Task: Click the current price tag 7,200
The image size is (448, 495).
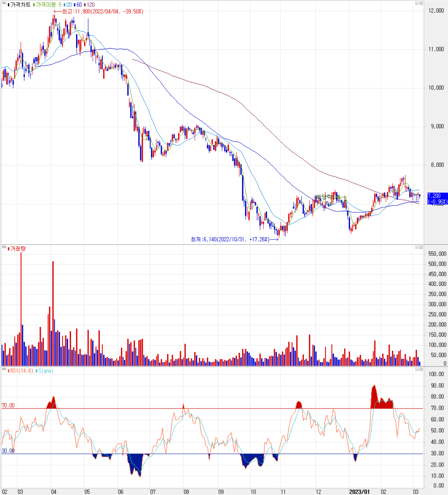Action: coord(438,199)
